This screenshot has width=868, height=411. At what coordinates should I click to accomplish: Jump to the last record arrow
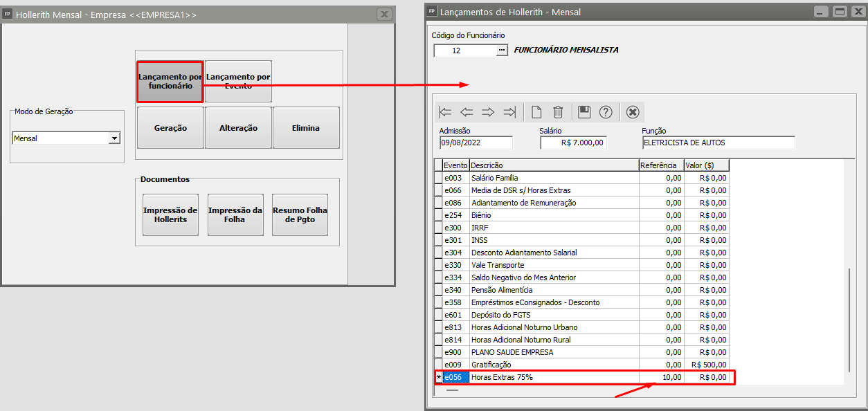click(510, 112)
